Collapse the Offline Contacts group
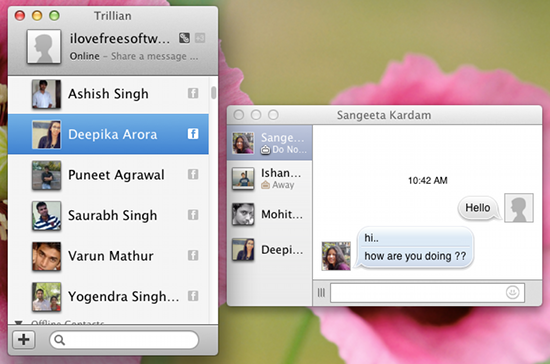550x364 pixels. pyautogui.click(x=19, y=322)
